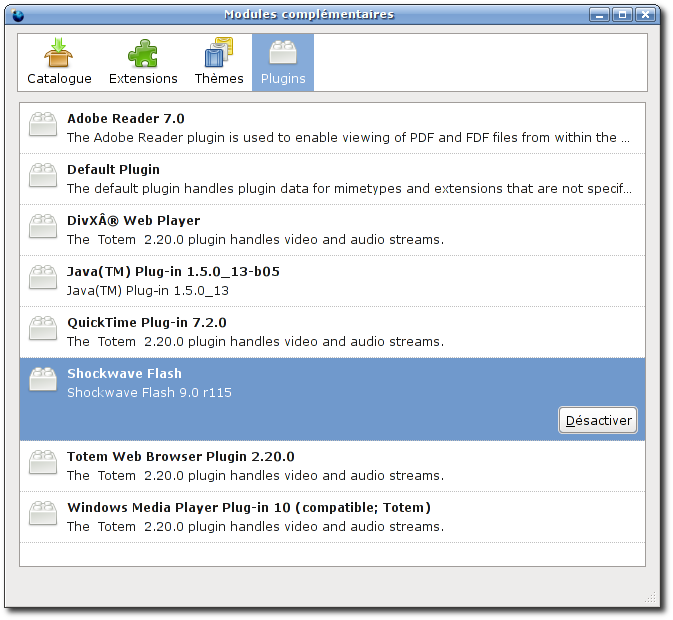Image resolution: width=673 pixels, height=620 pixels.
Task: Click the brick icon beside Java(TM) Plug-in
Action: point(43,278)
